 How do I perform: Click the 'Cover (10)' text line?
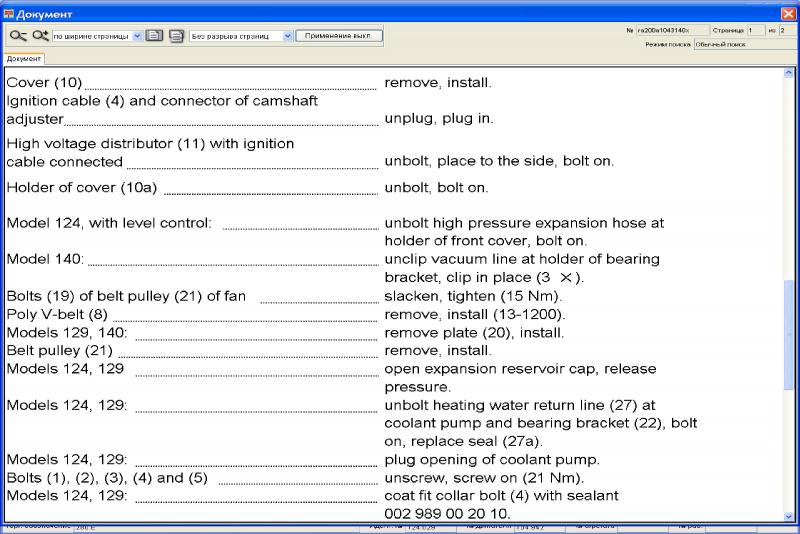pyautogui.click(x=44, y=82)
